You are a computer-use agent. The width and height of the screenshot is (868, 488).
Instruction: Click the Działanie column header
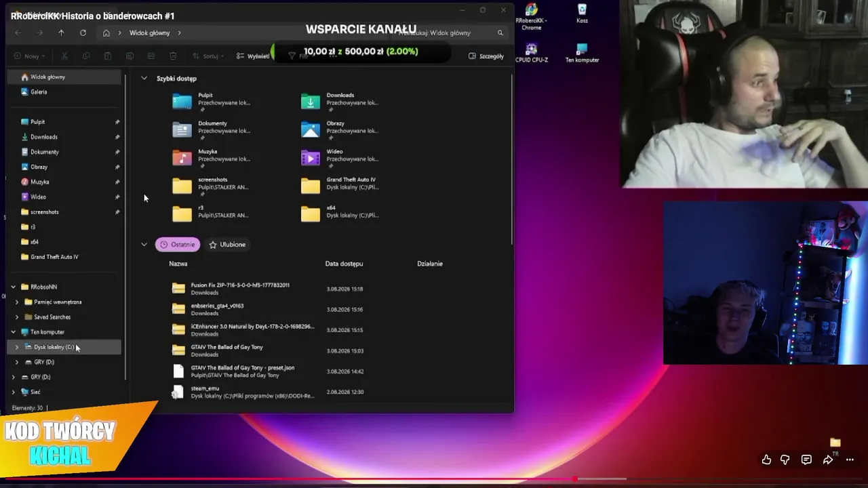(x=430, y=264)
